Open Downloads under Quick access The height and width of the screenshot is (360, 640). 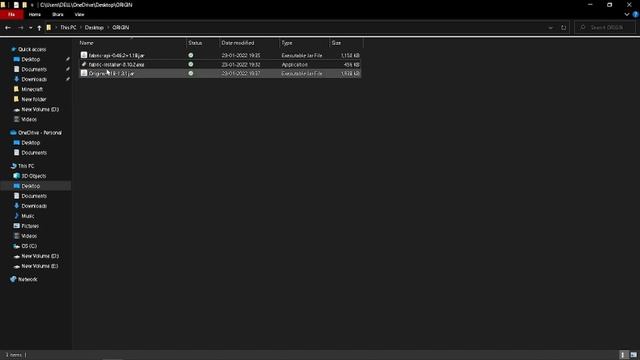click(x=34, y=80)
